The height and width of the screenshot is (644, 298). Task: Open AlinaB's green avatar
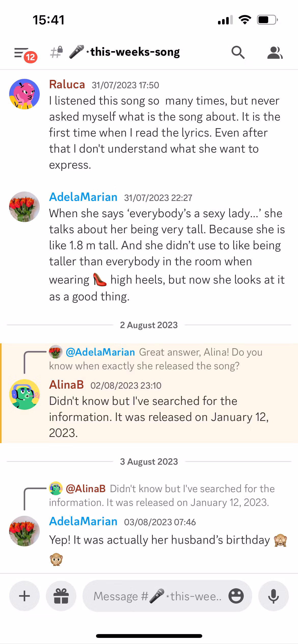(x=24, y=394)
